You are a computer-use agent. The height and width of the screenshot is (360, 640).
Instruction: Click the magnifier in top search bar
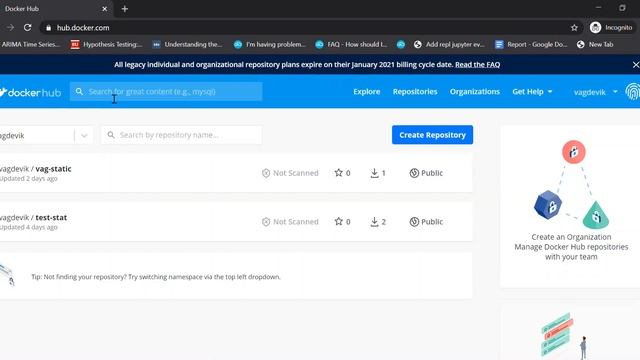pos(79,91)
